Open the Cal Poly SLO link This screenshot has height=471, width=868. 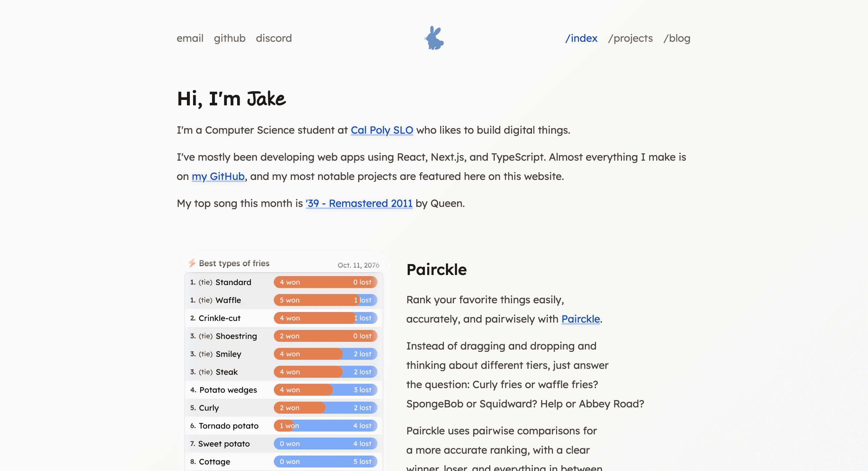381,130
